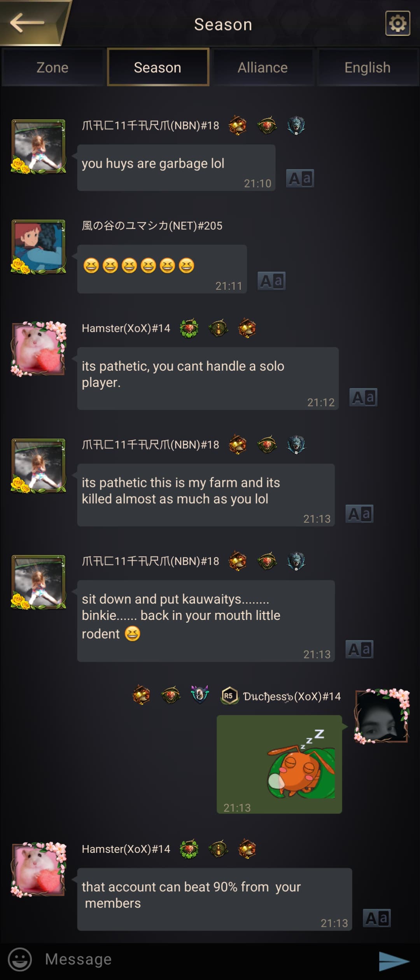Viewport: 420px width, 980px height.
Task: Switch to the English tab
Action: point(367,68)
